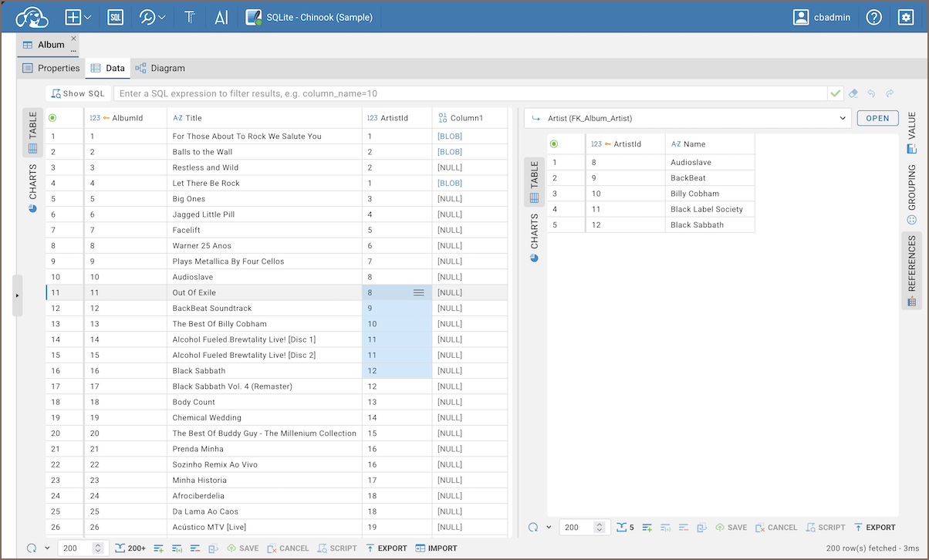Select the REFERENCES side panel tab
This screenshot has width=929, height=560.
(x=911, y=271)
